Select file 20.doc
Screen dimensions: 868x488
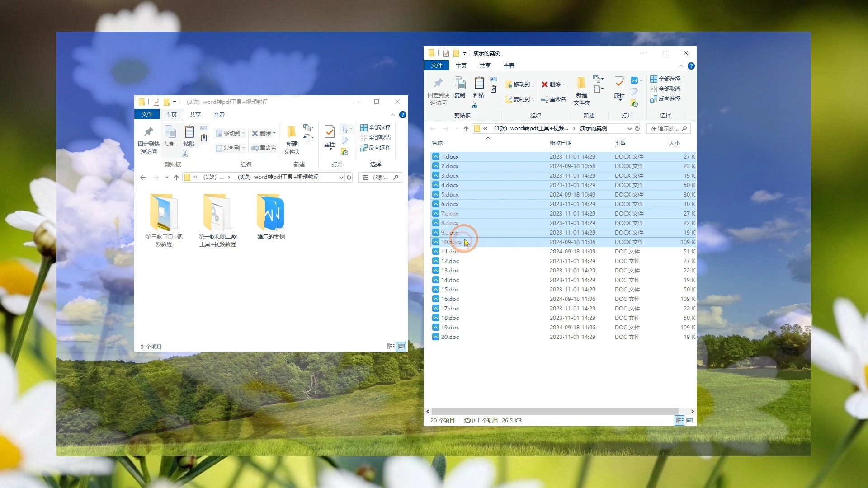[563, 337]
